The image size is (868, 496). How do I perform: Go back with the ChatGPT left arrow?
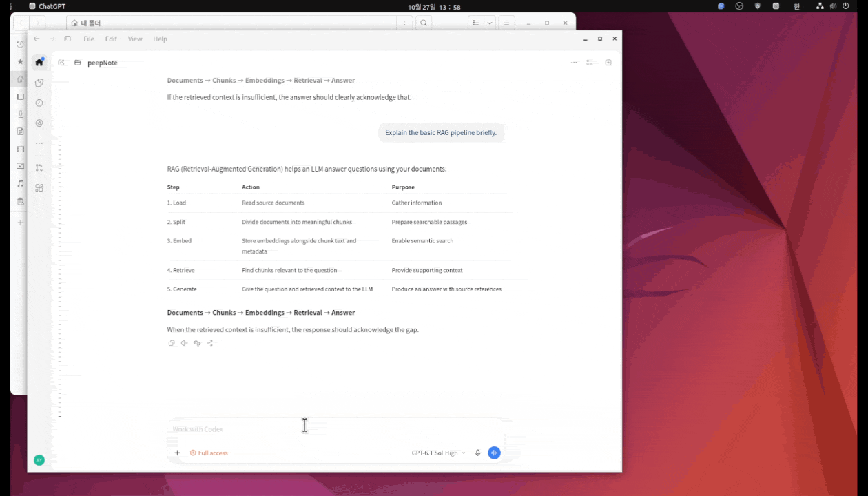pos(37,39)
